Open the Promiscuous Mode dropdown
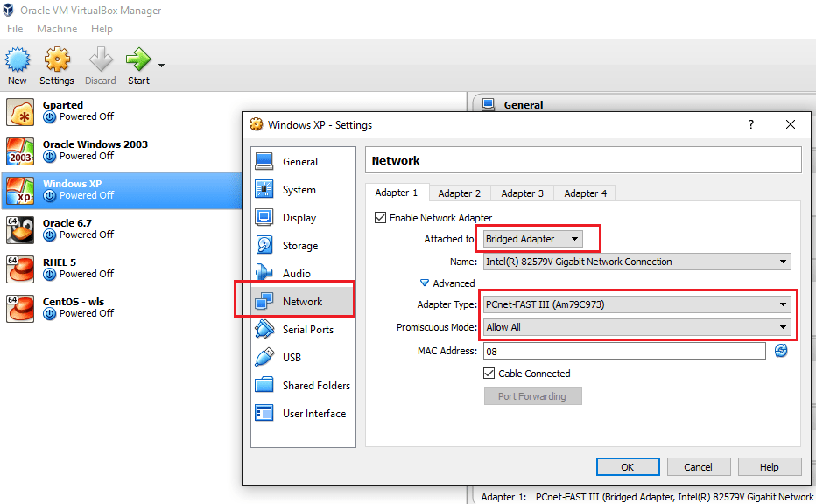This screenshot has width=816, height=504. (x=637, y=327)
